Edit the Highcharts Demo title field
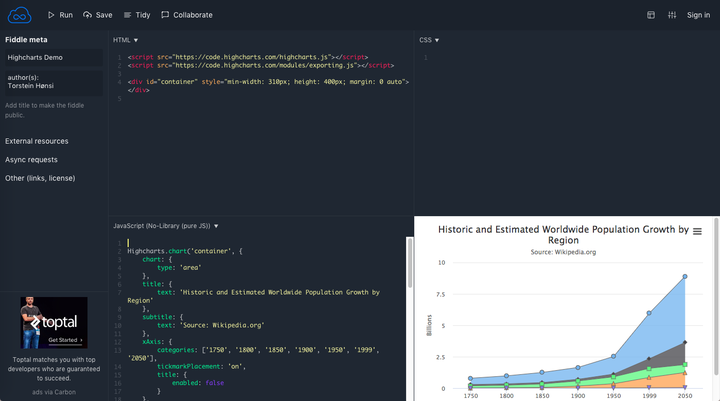The width and height of the screenshot is (720, 401). 54,57
